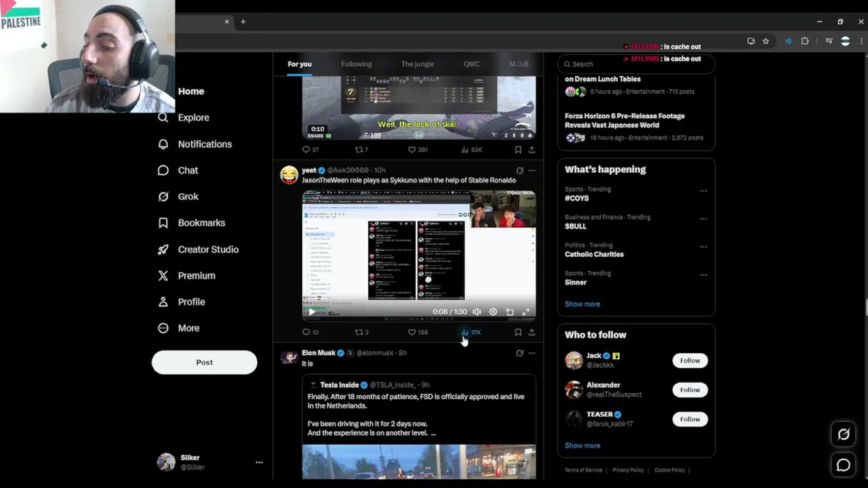Open more options for Catholic Charities trend
868x488 pixels.
[703, 247]
